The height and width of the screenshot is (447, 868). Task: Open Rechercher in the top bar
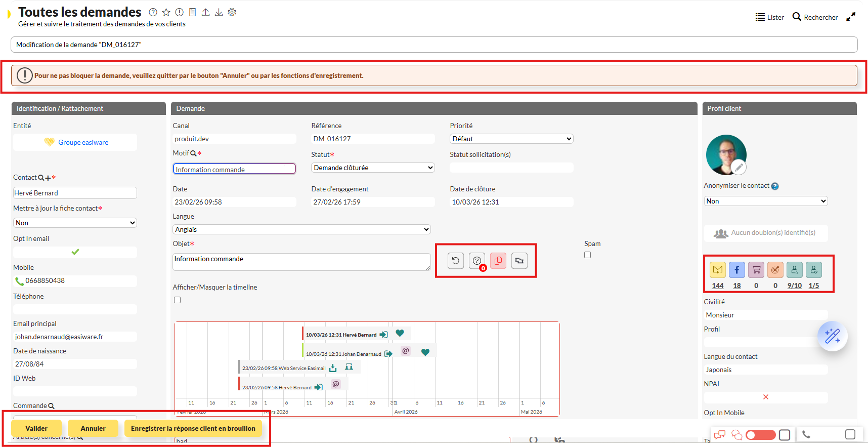click(x=814, y=17)
